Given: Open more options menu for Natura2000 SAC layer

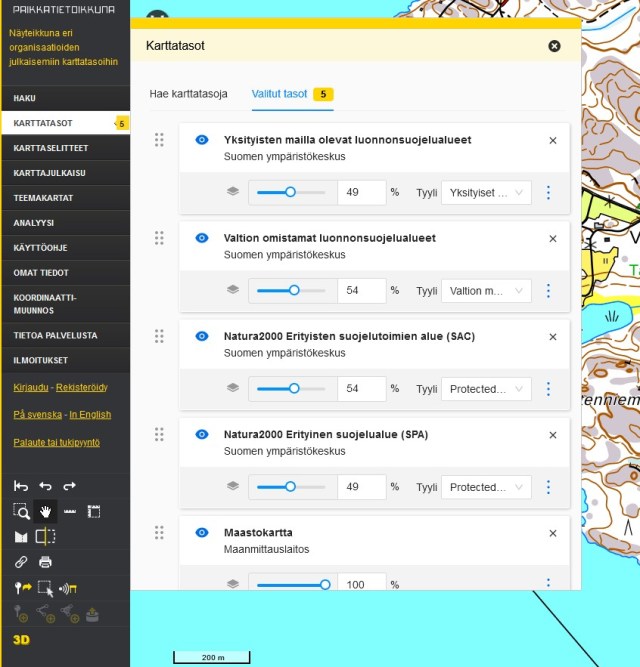Looking at the screenshot, I should point(548,389).
